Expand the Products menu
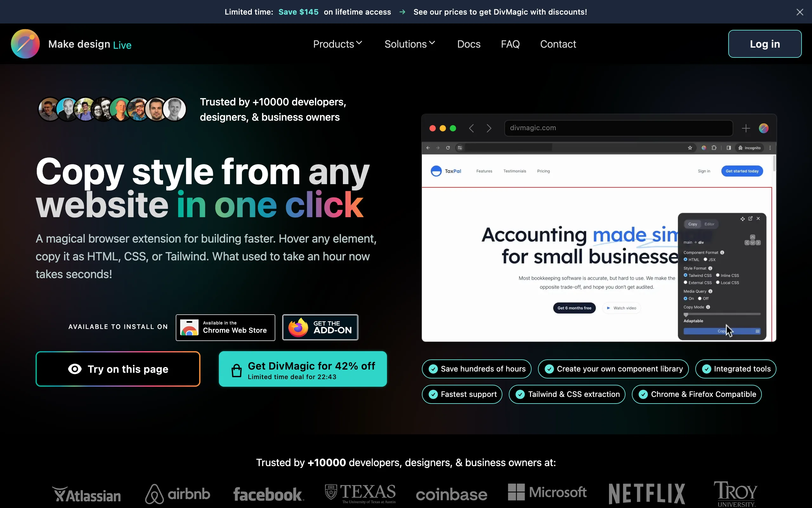 [337, 44]
